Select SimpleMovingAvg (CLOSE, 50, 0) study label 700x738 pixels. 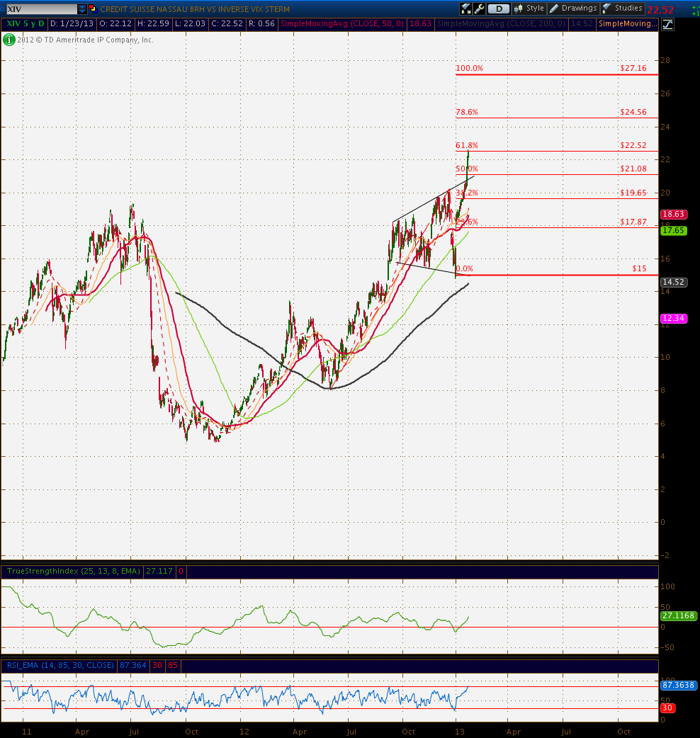pyautogui.click(x=341, y=23)
